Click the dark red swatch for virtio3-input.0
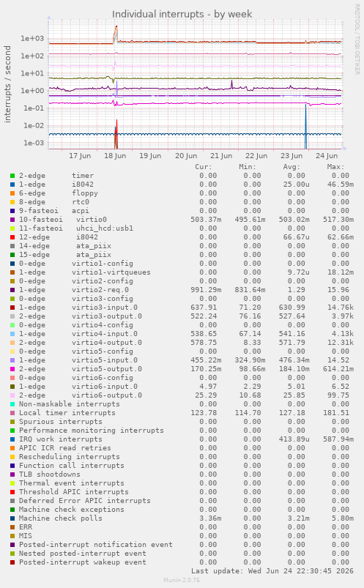Image resolution: width=364 pixels, height=588 pixels. [12, 308]
